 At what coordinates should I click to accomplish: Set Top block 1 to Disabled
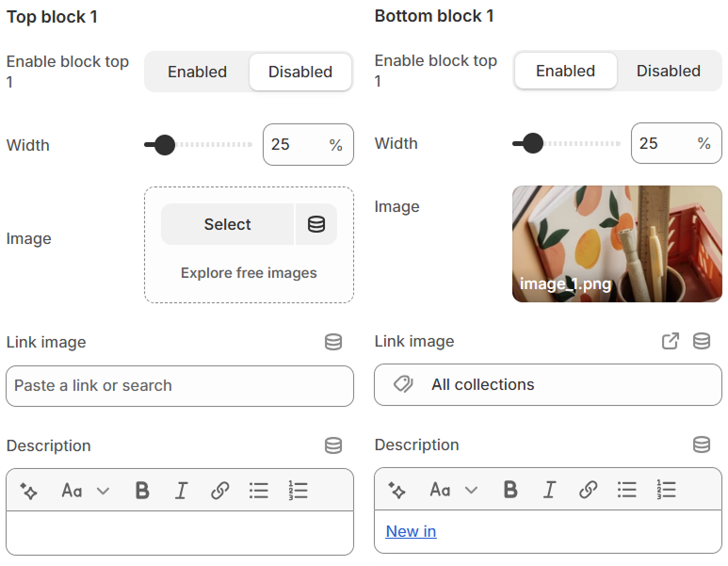click(x=300, y=72)
